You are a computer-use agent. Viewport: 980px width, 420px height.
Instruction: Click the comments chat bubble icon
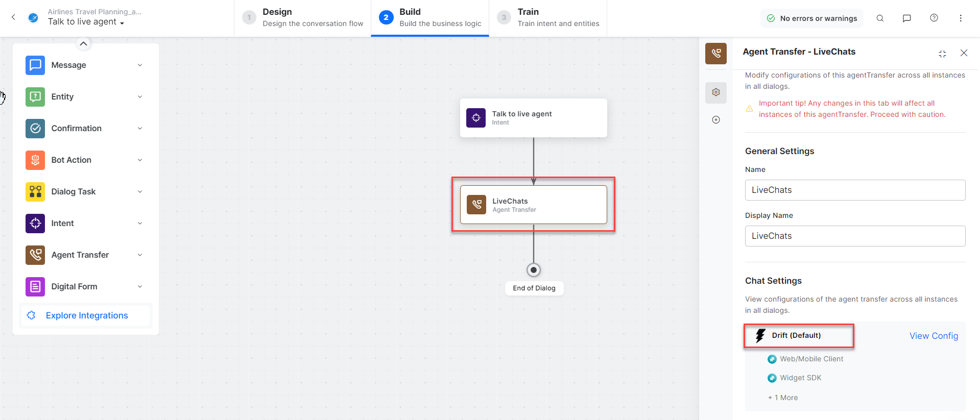click(x=906, y=18)
